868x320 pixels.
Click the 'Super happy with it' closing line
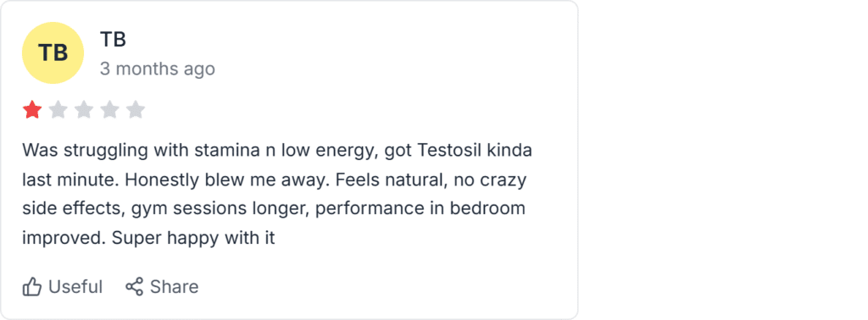click(193, 238)
